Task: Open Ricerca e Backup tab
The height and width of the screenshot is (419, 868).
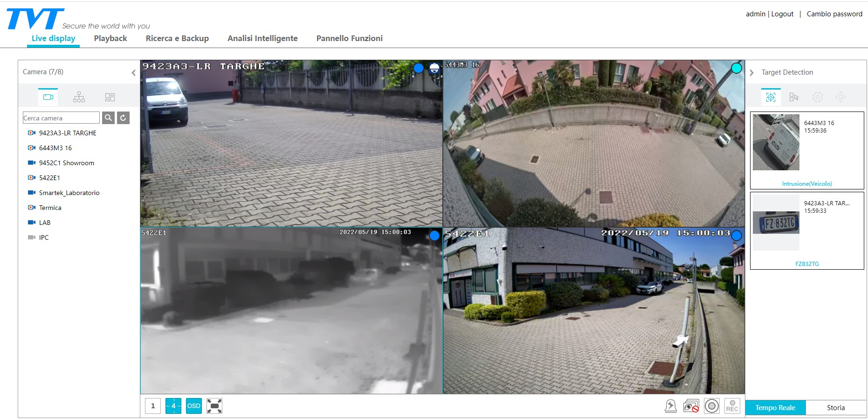Action: (x=177, y=38)
